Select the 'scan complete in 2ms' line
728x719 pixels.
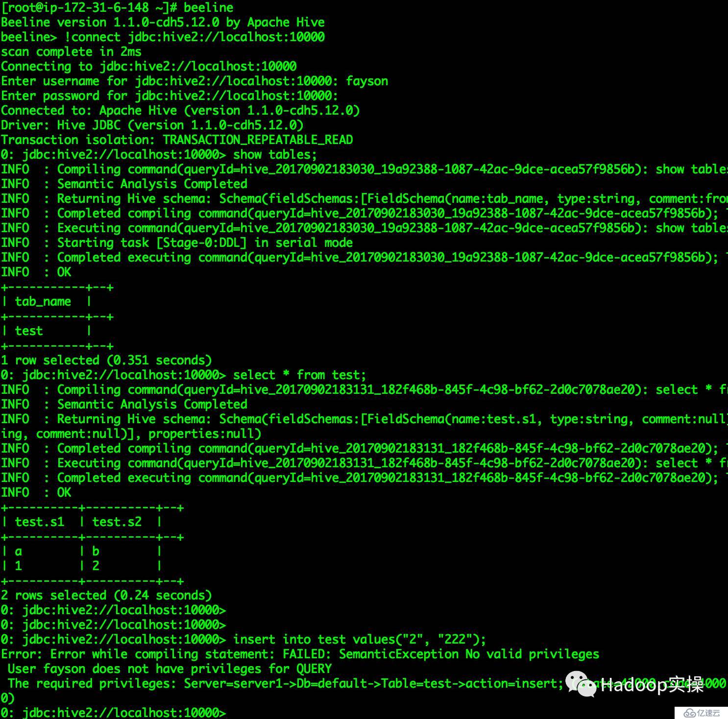point(71,51)
